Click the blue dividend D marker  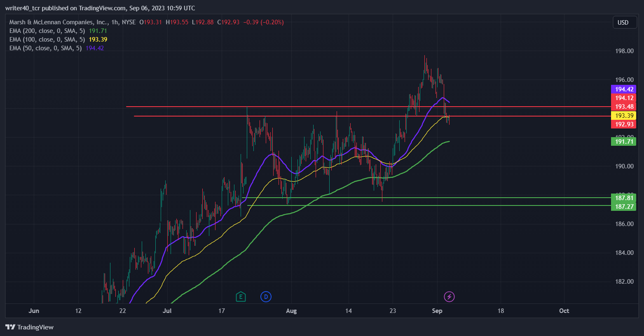point(266,296)
